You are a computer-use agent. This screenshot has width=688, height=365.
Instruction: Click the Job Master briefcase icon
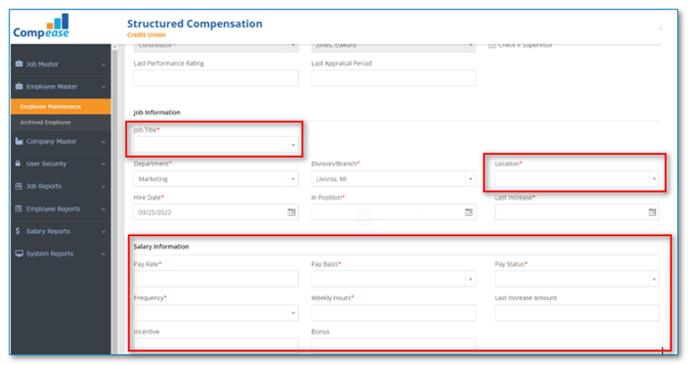pyautogui.click(x=19, y=64)
